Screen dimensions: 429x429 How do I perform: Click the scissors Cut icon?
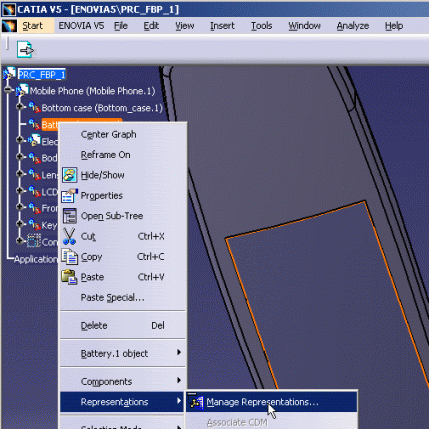[69, 236]
